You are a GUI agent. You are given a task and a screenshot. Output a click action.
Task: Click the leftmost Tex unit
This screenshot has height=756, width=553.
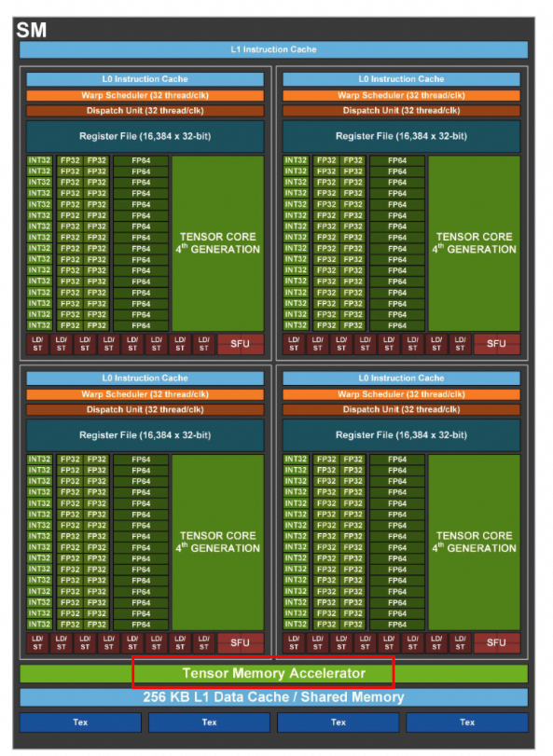[x=80, y=722]
